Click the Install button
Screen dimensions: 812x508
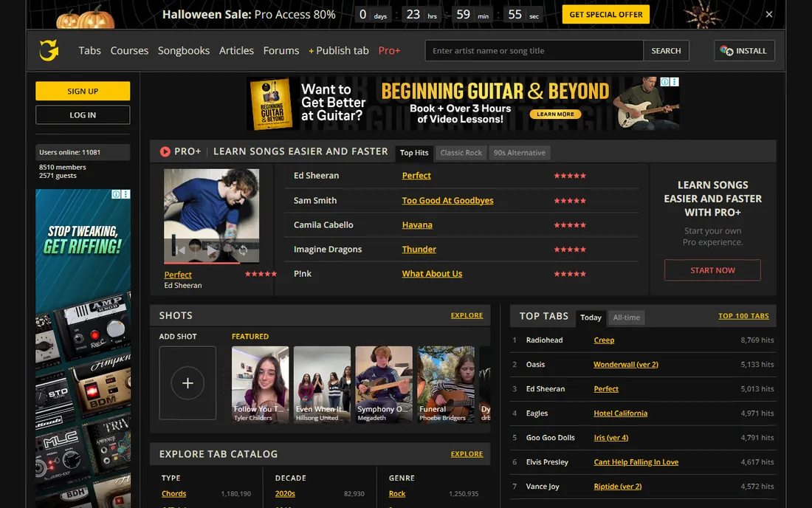(x=744, y=51)
